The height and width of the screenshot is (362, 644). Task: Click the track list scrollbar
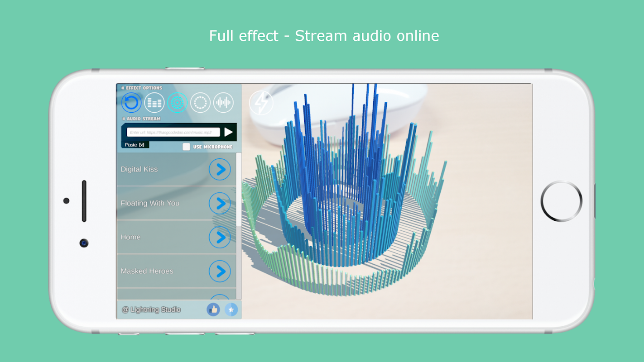[239, 190]
